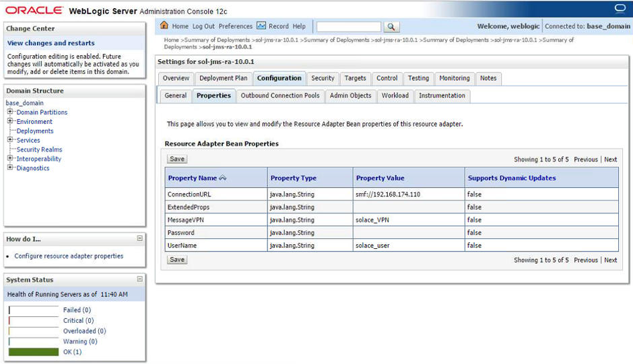Screen dimensions: 633x364
Task: Open Configure resource adapter properties link
Action: point(69,256)
